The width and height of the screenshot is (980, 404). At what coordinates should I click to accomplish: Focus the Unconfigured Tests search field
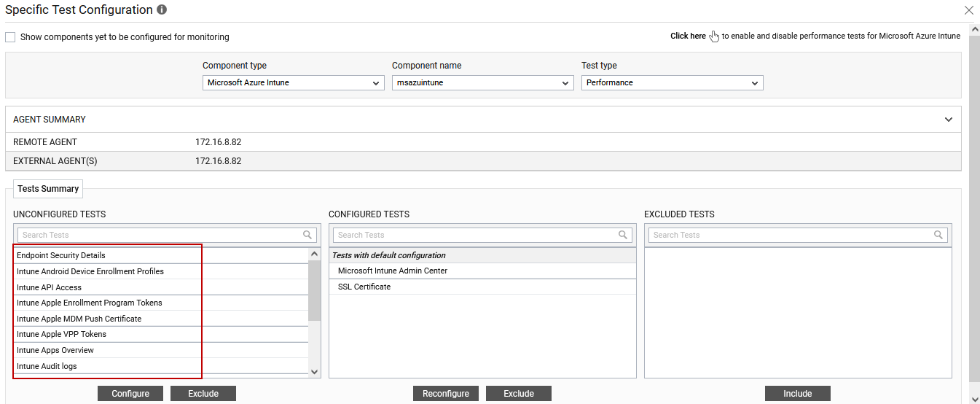pyautogui.click(x=167, y=235)
